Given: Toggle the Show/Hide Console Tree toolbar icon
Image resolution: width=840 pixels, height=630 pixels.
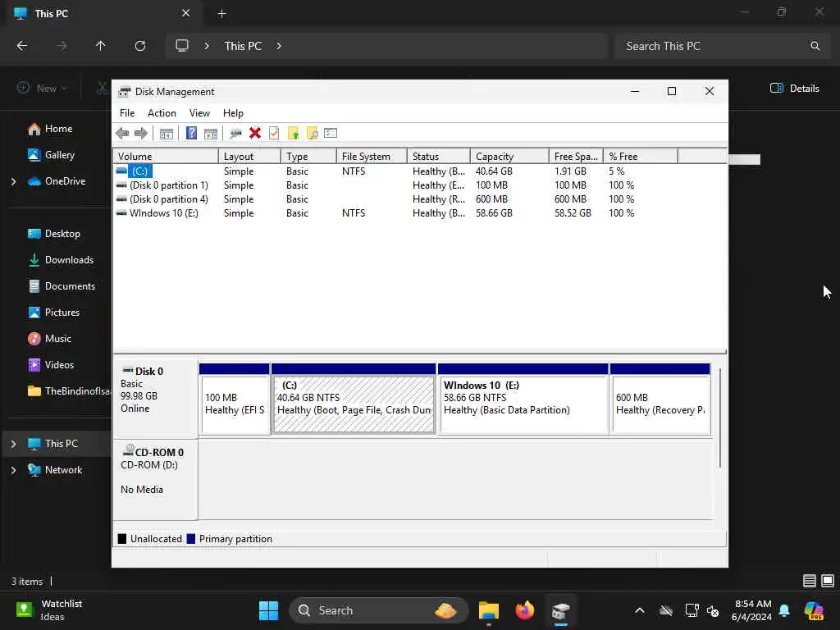Looking at the screenshot, I should tap(166, 134).
